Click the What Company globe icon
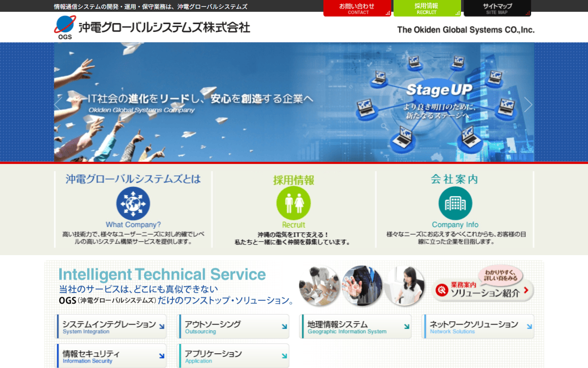Viewport: 588px width, 368px height. click(133, 203)
